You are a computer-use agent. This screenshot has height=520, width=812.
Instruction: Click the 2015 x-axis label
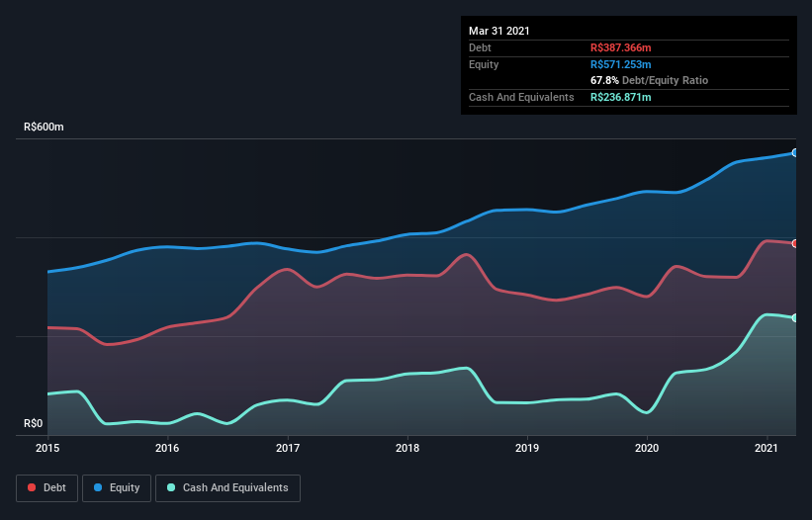tap(47, 448)
